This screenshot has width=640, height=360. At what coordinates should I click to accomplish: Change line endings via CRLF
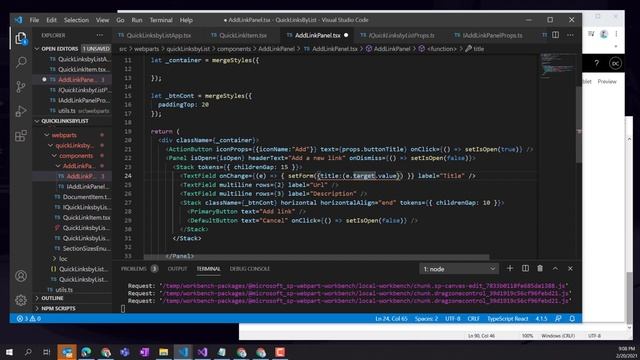point(473,318)
